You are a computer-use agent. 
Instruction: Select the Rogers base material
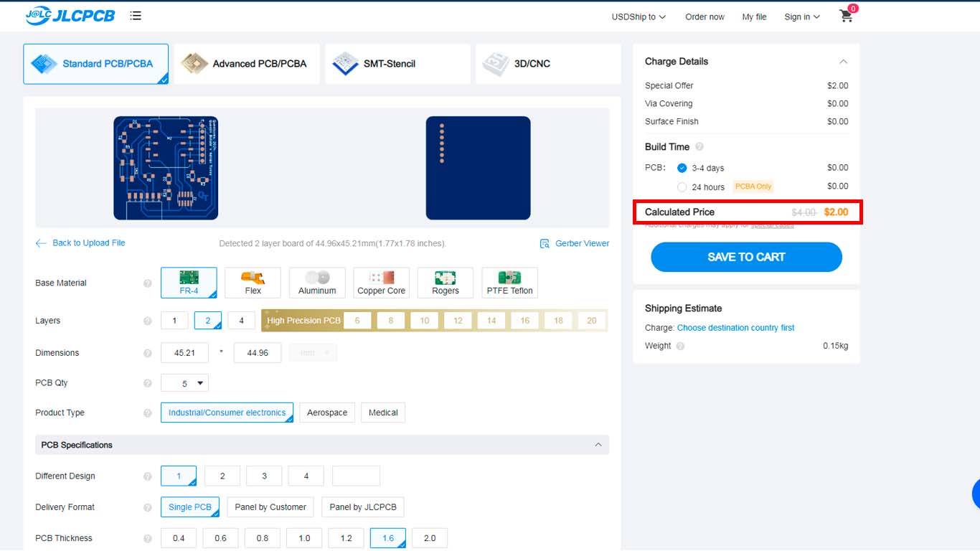pos(445,283)
